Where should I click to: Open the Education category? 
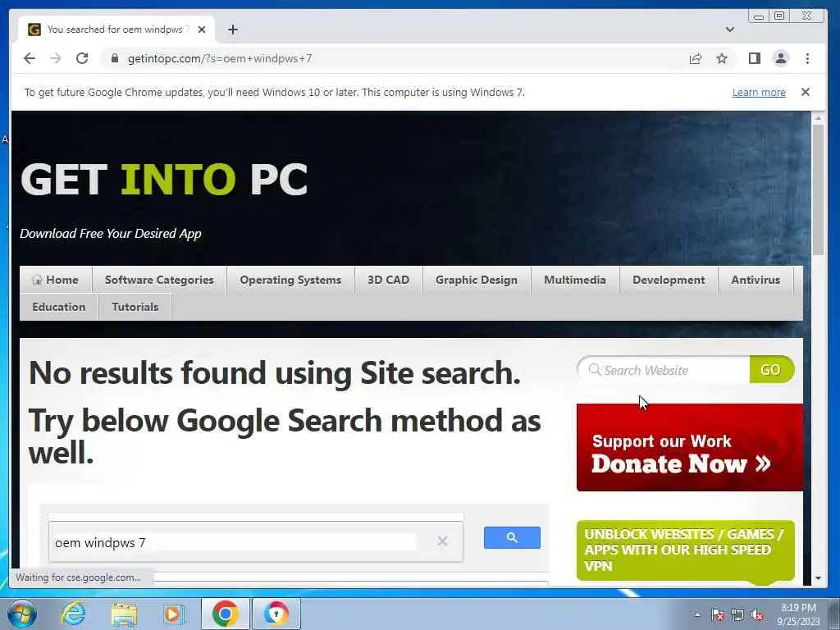pyautogui.click(x=59, y=307)
